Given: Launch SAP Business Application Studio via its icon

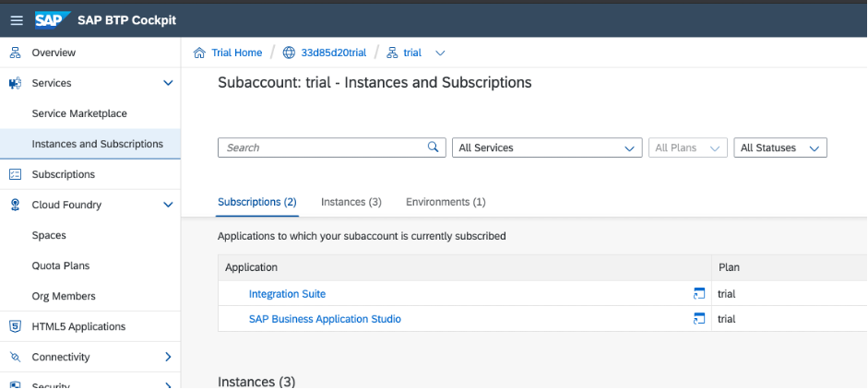Looking at the screenshot, I should click(x=699, y=319).
